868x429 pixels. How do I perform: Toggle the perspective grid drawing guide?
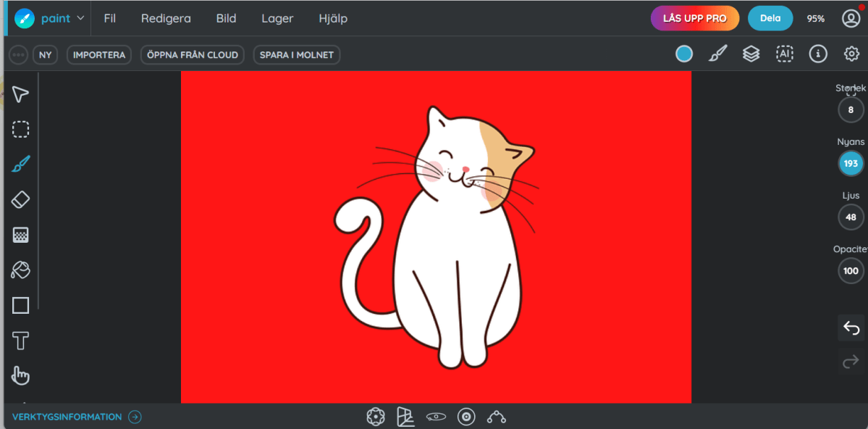[x=405, y=416]
